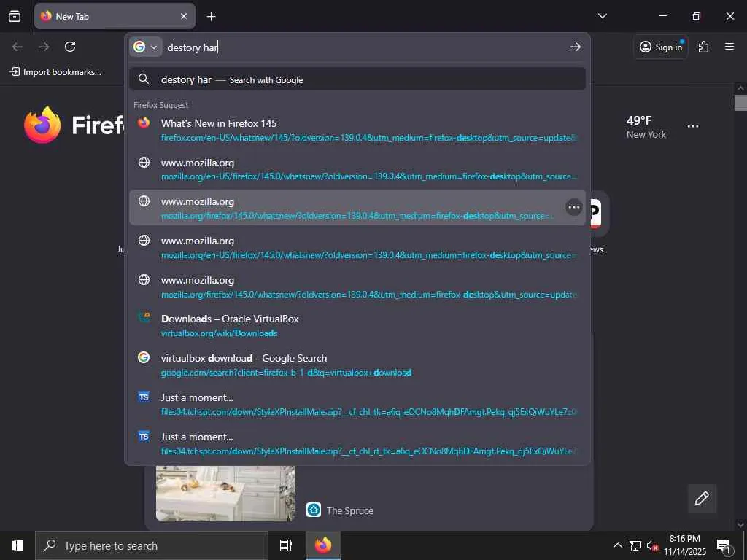747x560 pixels.
Task: Go forward using the forward arrow
Action: pyautogui.click(x=44, y=47)
